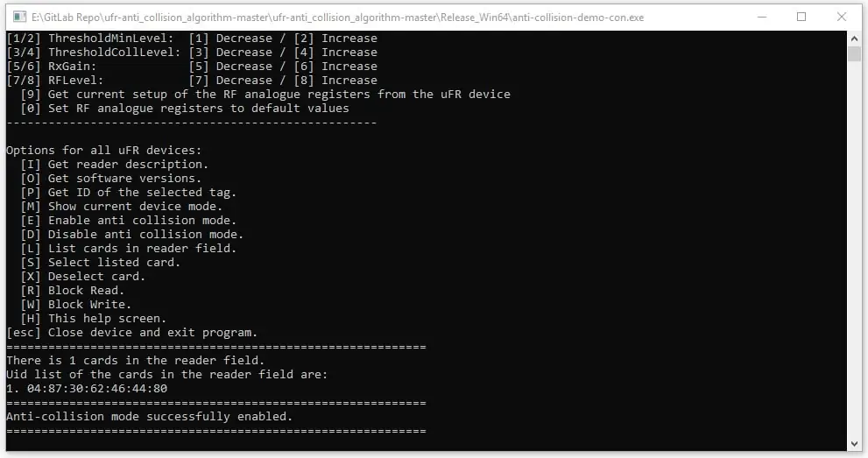The height and width of the screenshot is (458, 868).
Task: Click the scrollbar up arrow
Action: click(854, 39)
